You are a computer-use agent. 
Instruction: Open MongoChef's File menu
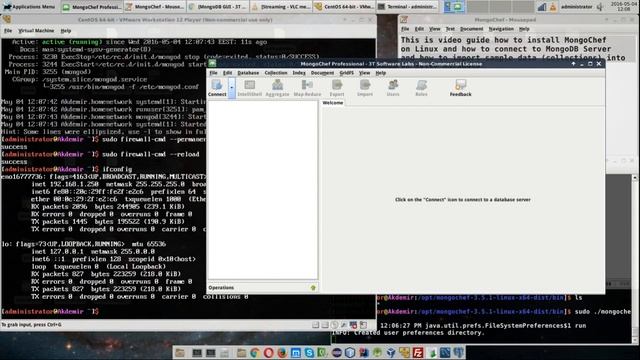tap(213, 73)
